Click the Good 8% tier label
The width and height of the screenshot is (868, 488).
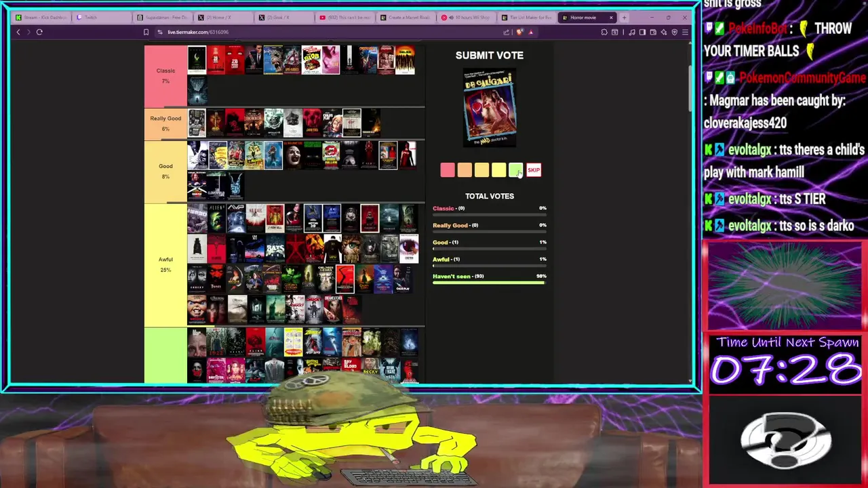pyautogui.click(x=165, y=171)
